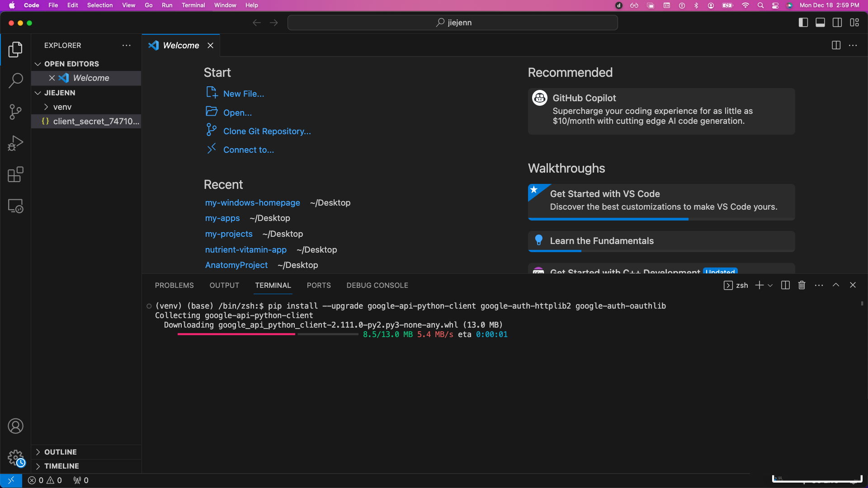The width and height of the screenshot is (868, 488).
Task: Split the terminal pane
Action: click(x=785, y=285)
